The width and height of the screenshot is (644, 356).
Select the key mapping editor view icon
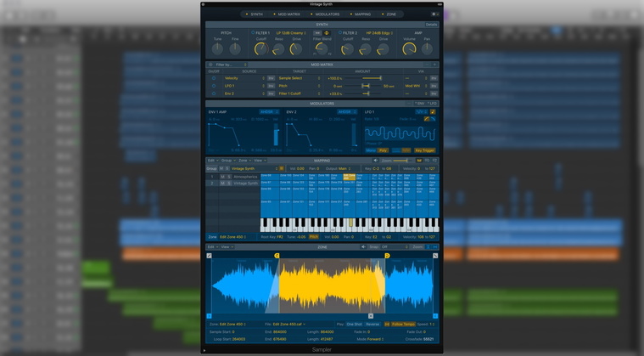(x=419, y=161)
